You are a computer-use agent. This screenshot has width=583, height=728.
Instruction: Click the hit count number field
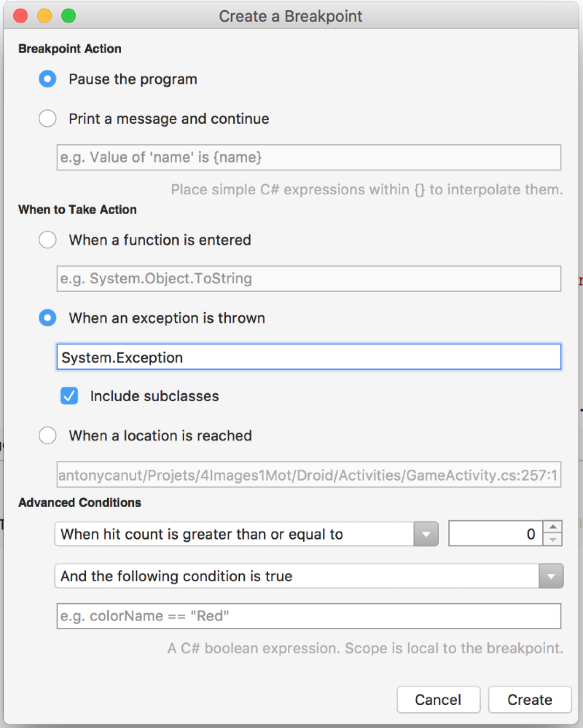495,534
